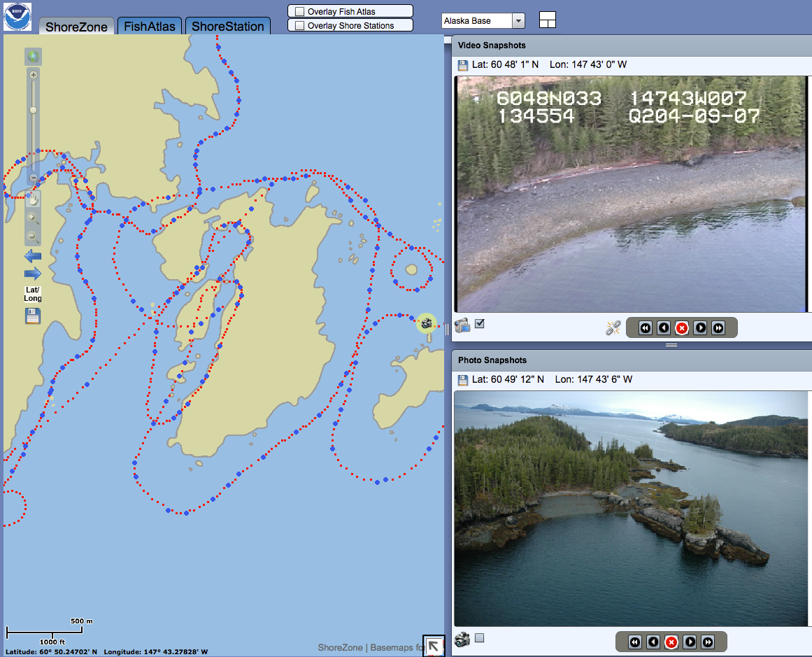Click the Lat/Long coordinate tool
Image resolution: width=812 pixels, height=657 pixels.
(x=32, y=294)
